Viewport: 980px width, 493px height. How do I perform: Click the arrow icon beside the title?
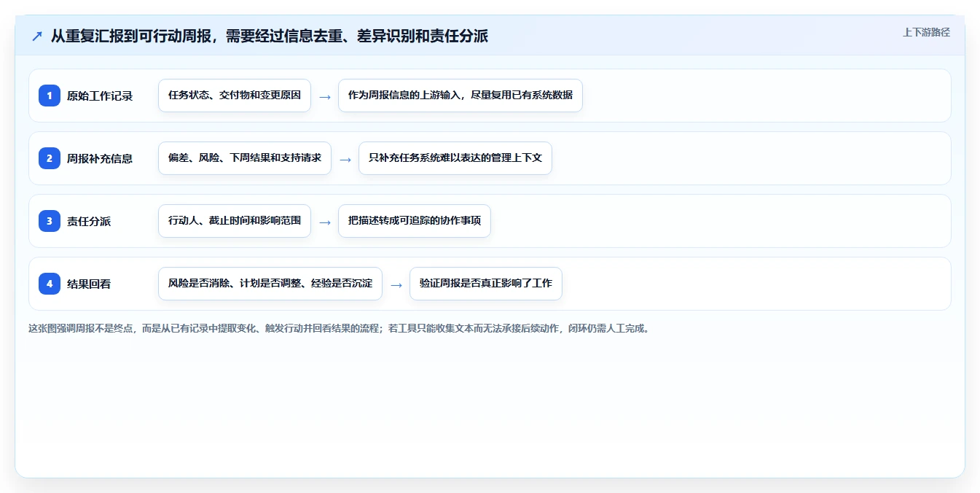[36, 36]
